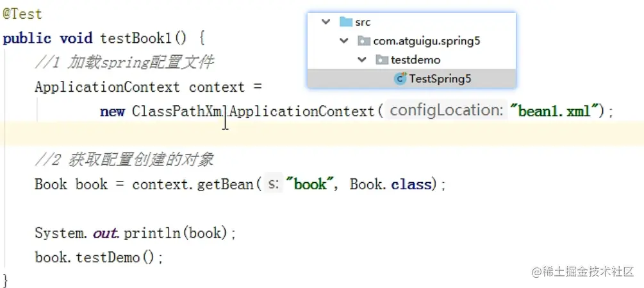Click the 'context' variable before equals sign

(217, 87)
